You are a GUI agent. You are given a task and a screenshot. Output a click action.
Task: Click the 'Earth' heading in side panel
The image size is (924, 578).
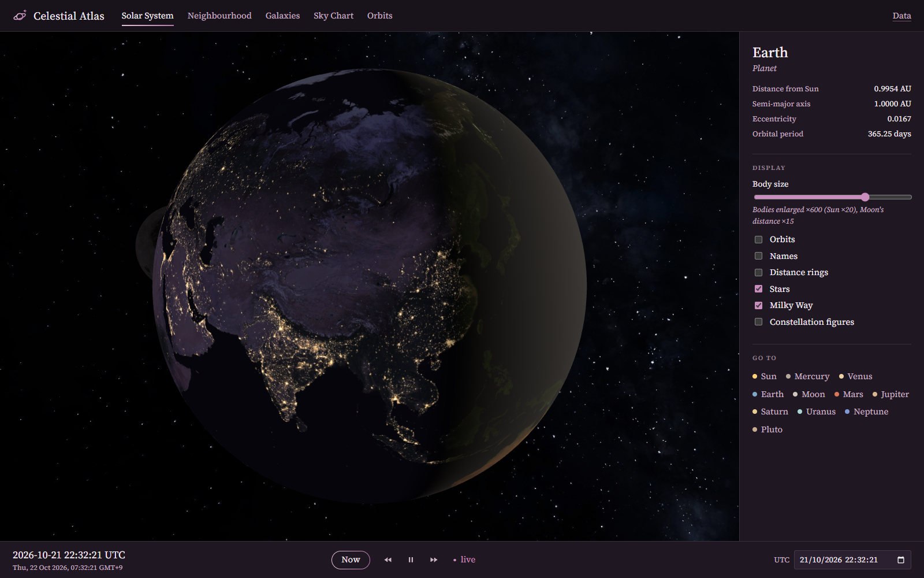coord(770,53)
